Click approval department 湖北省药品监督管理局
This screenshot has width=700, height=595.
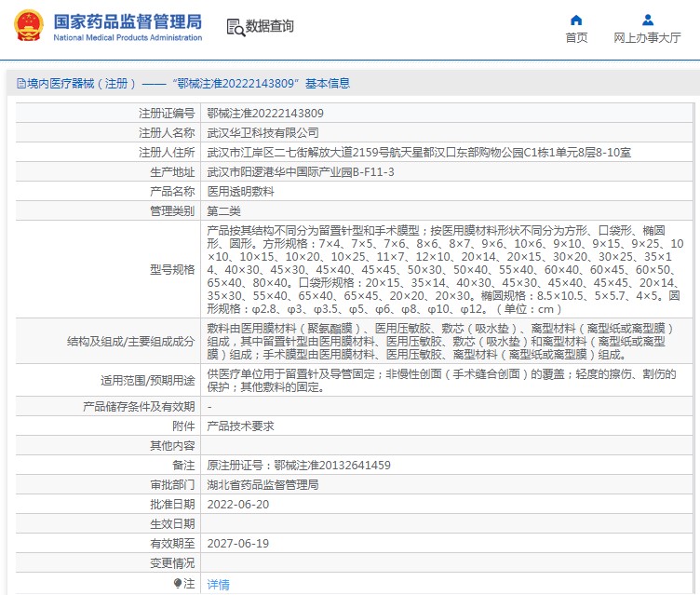[x=262, y=484]
